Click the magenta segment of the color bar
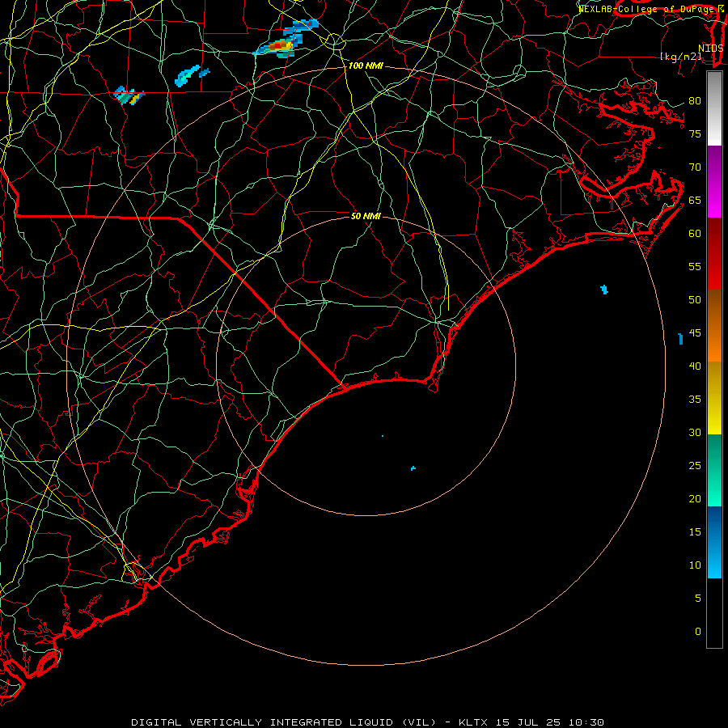The width and height of the screenshot is (728, 728). (x=714, y=182)
